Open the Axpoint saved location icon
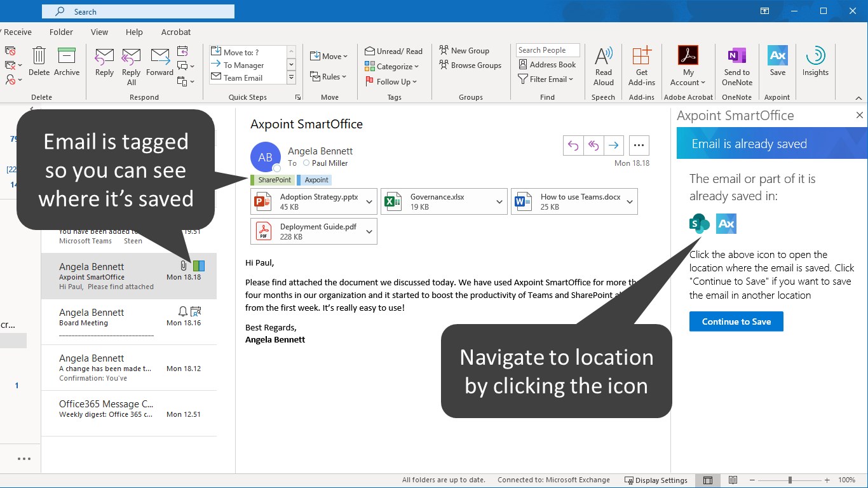Image resolution: width=868 pixels, height=488 pixels. click(x=726, y=223)
